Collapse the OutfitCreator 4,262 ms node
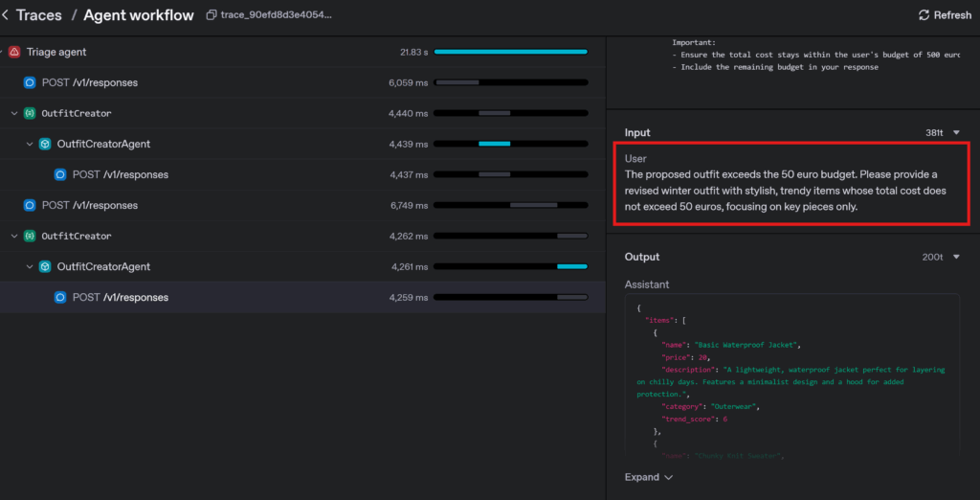Screen dimensions: 980x500 (x=14, y=236)
